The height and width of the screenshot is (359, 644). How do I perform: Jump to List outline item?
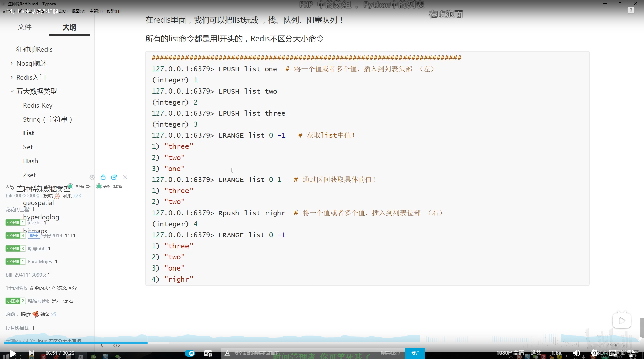click(x=29, y=133)
